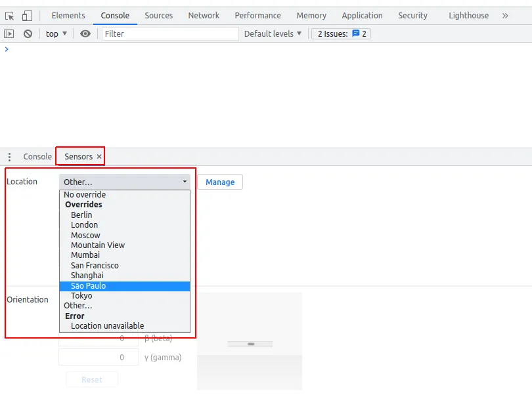The height and width of the screenshot is (395, 532).
Task: Open the Performance tab
Action: (258, 16)
